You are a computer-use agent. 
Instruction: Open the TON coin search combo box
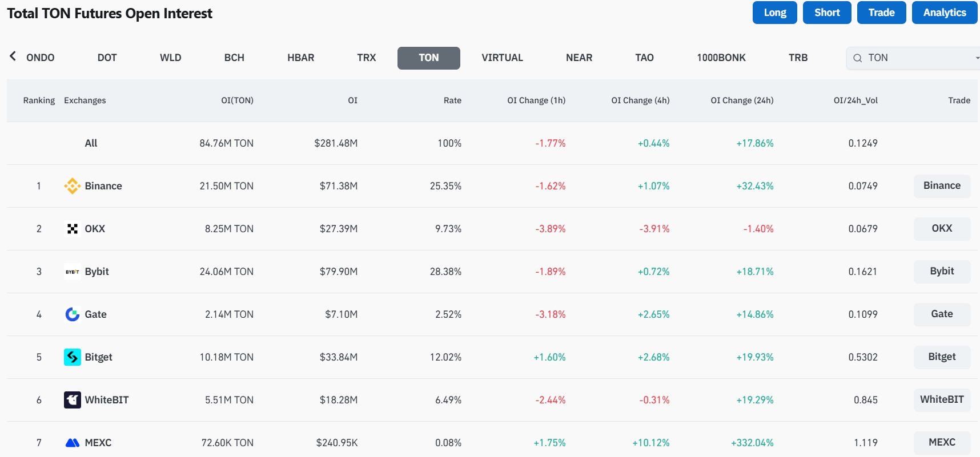[x=913, y=58]
